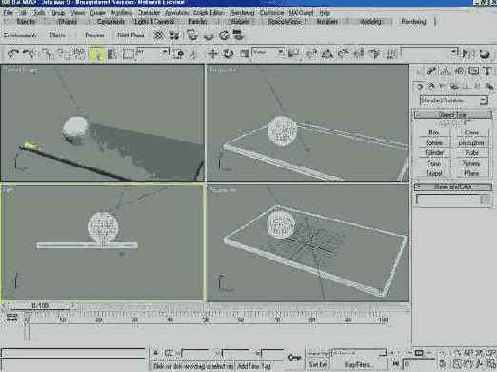Viewport: 497px width, 372px height.
Task: Click the Select by Name icon
Action: [112, 54]
